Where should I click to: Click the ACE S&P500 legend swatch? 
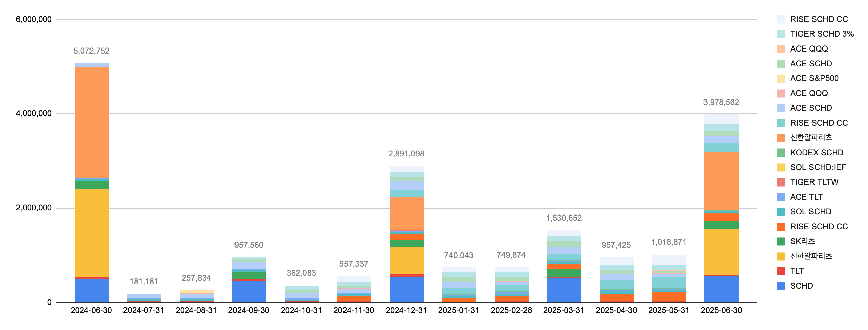tap(781, 78)
